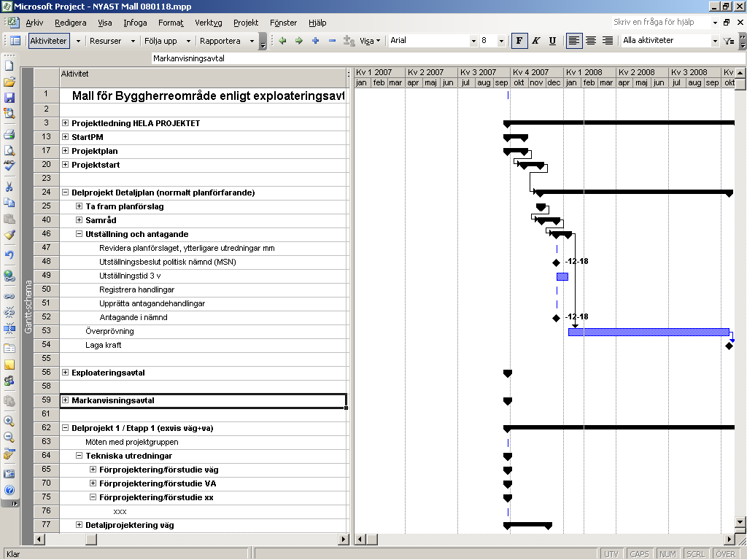Screen dimensions: 747x560
Task: Toggle Underline (U) formatting
Action: 552,41
